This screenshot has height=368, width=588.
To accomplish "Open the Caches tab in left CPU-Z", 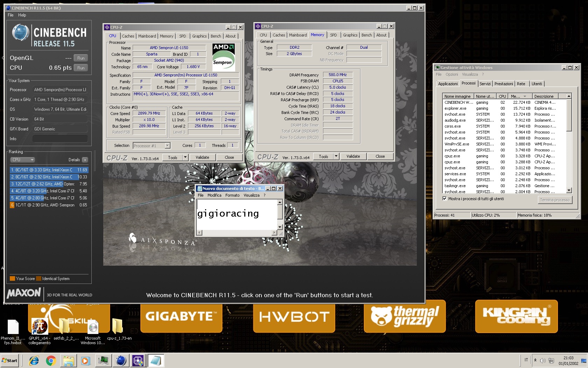I will coord(128,36).
